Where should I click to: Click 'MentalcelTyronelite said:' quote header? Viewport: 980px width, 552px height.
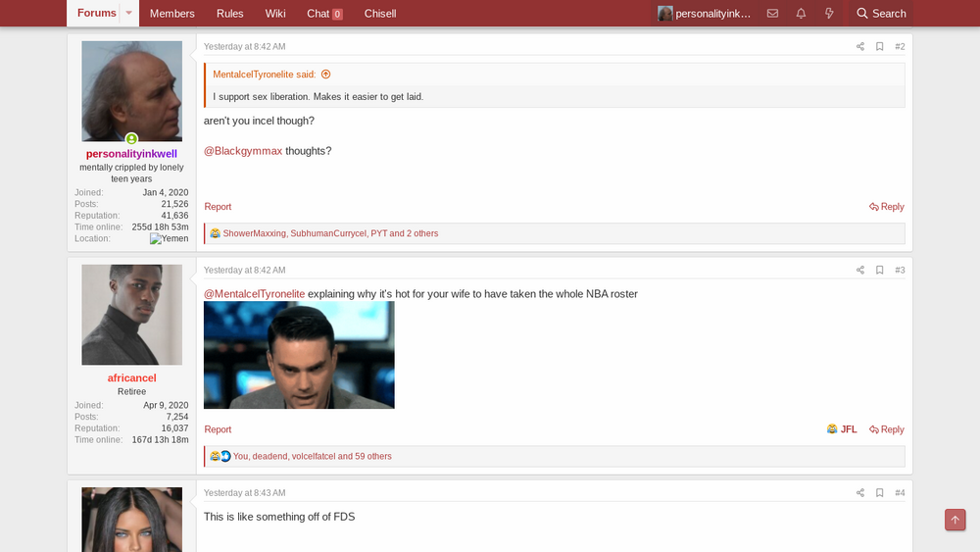(265, 75)
